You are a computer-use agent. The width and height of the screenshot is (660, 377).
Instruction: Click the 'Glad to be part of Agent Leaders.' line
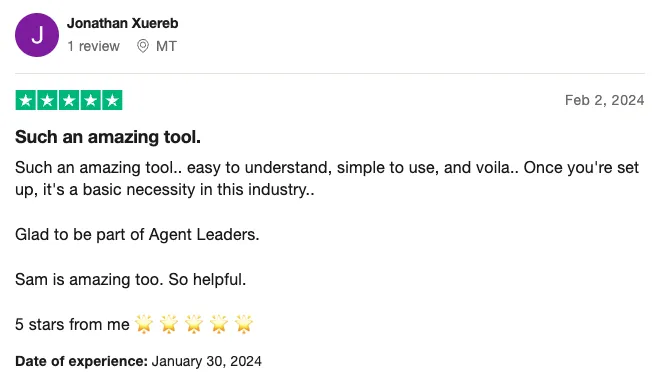pyautogui.click(x=137, y=234)
